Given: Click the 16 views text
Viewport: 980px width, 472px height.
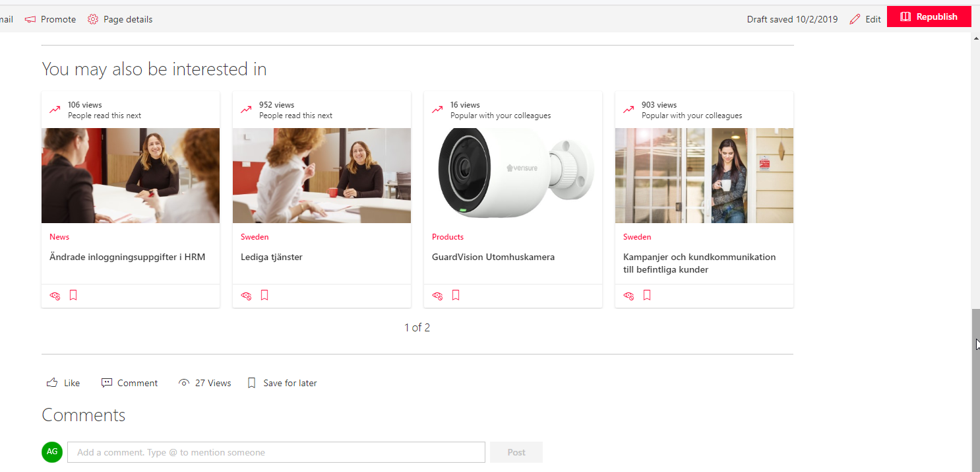Looking at the screenshot, I should (x=465, y=105).
